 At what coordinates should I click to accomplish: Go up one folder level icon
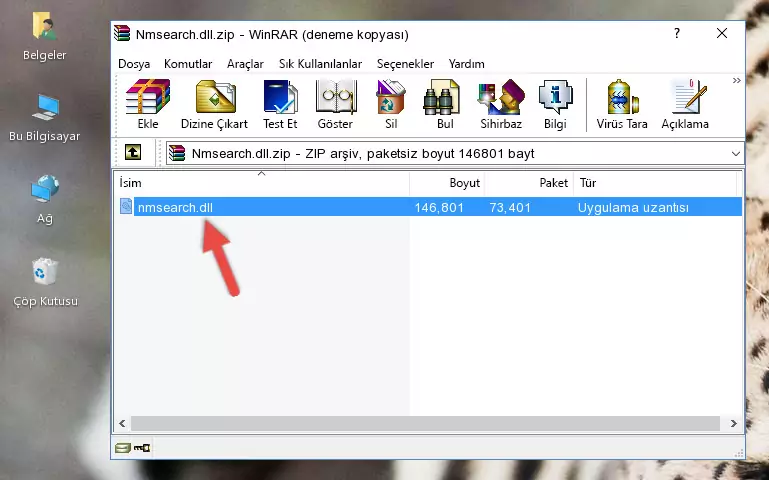click(x=133, y=152)
